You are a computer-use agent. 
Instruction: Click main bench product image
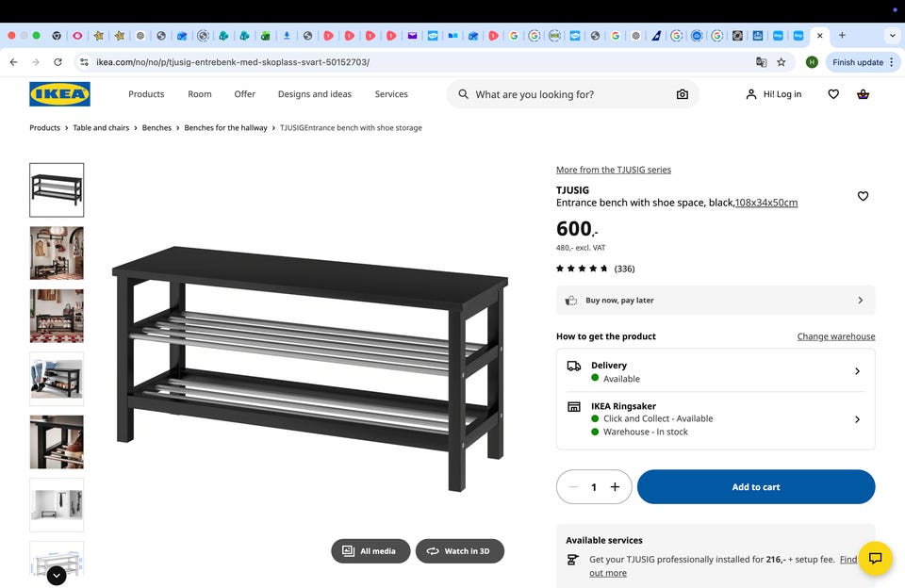coord(310,368)
